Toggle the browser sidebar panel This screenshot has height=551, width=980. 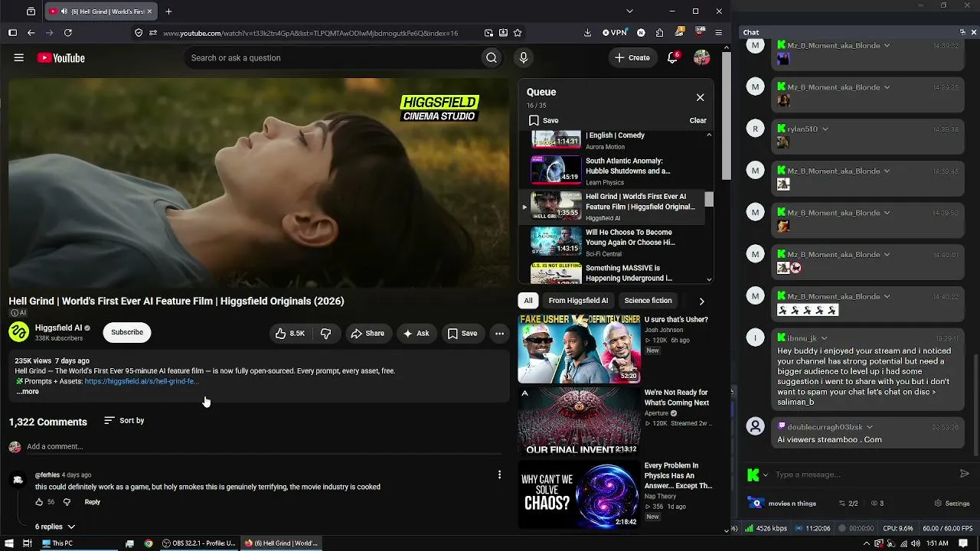tap(12, 33)
